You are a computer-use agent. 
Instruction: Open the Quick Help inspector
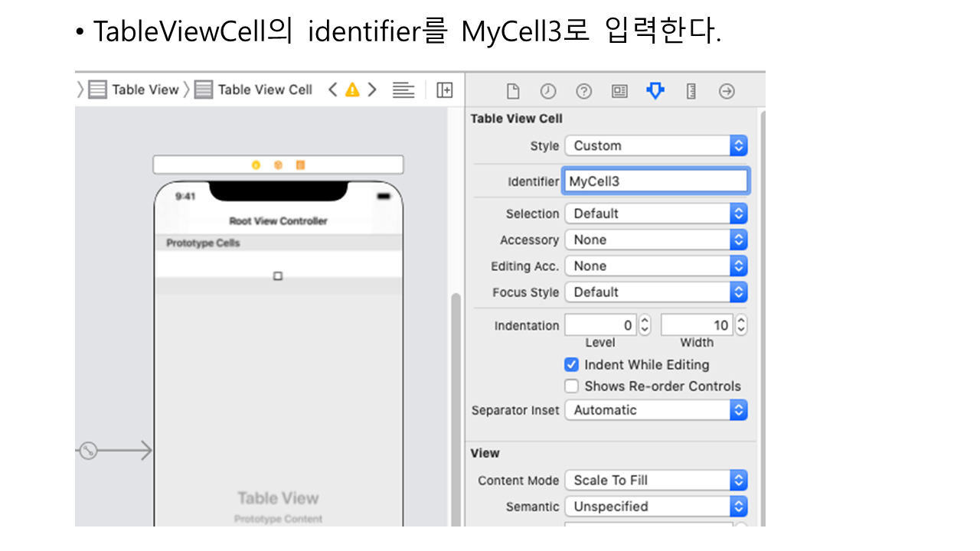[583, 91]
